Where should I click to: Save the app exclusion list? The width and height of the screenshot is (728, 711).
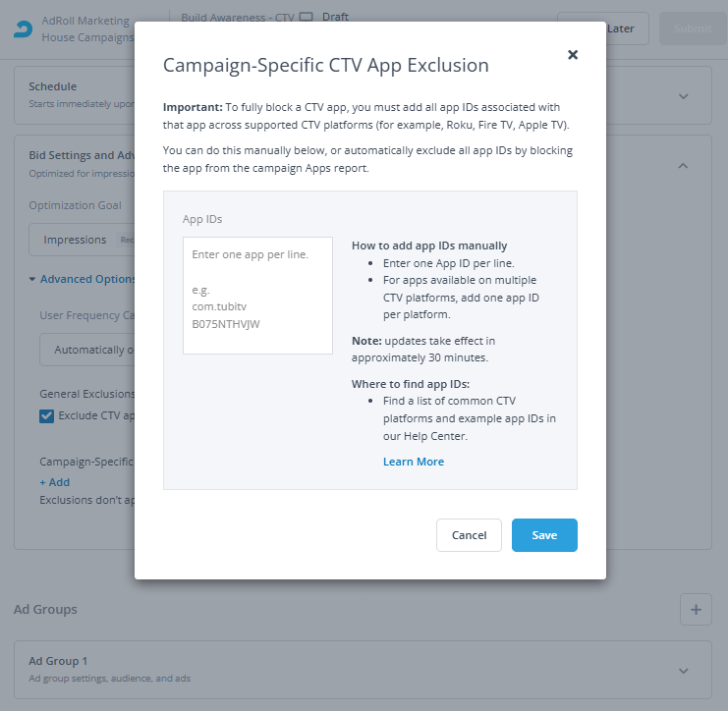(x=544, y=535)
